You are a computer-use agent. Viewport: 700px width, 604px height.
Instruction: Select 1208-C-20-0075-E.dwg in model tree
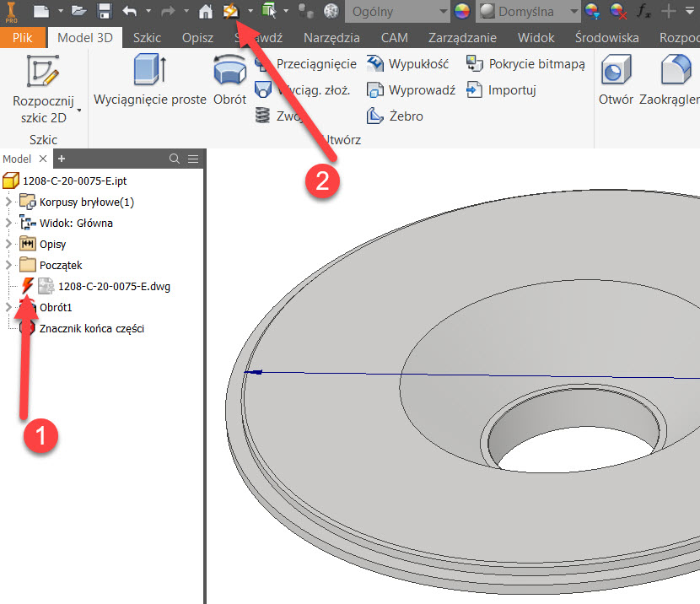114,287
